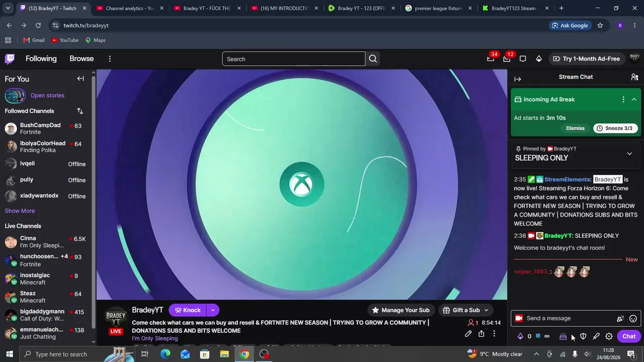Click Try 1-Month Ad-Free button
644x362 pixels.
pos(587,59)
